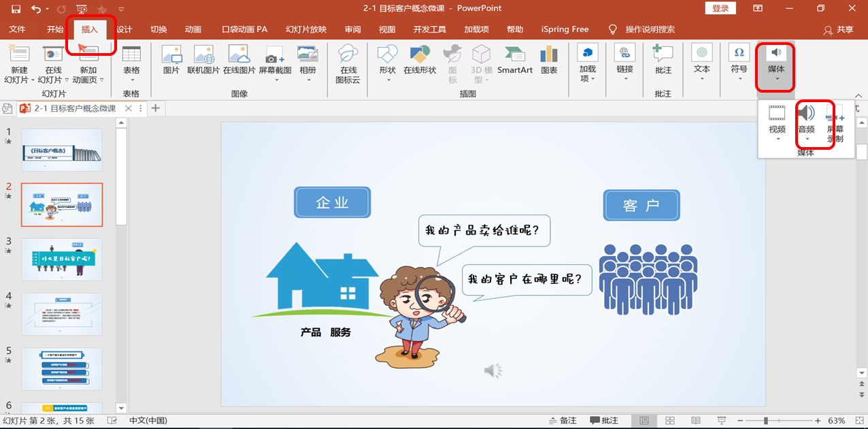Insert a SmartArt graphic
The width and height of the screenshot is (868, 429).
pyautogui.click(x=514, y=60)
